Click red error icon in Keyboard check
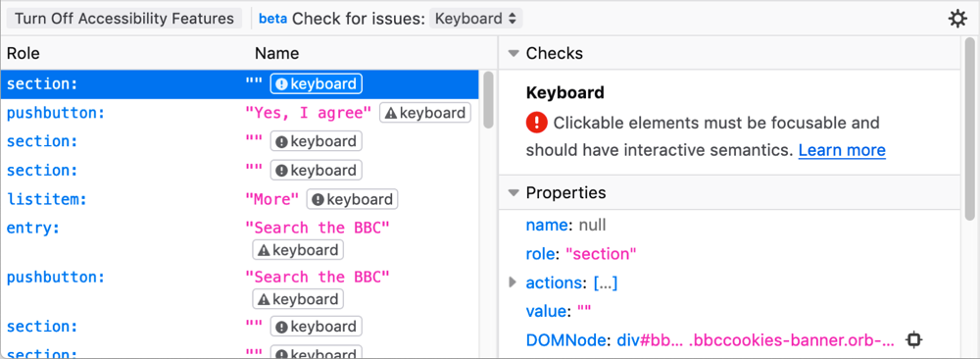Viewport: 980px width, 359px height. pyautogui.click(x=537, y=123)
